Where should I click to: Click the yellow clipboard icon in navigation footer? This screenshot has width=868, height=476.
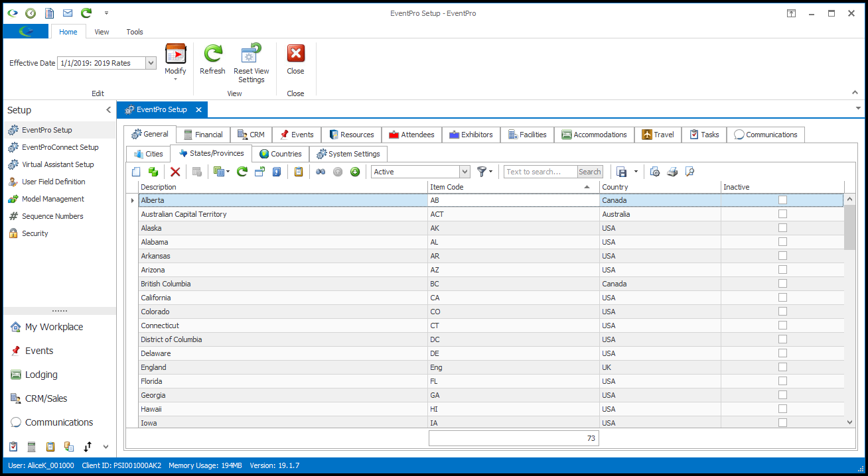pyautogui.click(x=50, y=447)
